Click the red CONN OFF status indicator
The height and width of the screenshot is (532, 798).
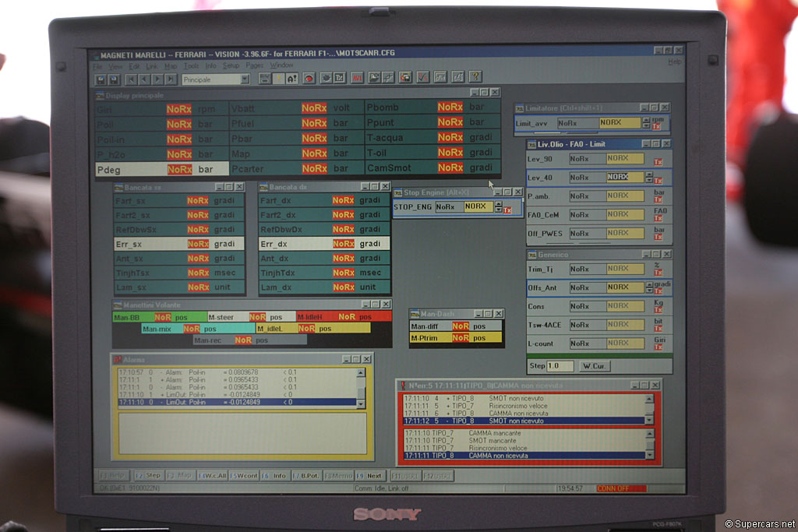click(621, 488)
